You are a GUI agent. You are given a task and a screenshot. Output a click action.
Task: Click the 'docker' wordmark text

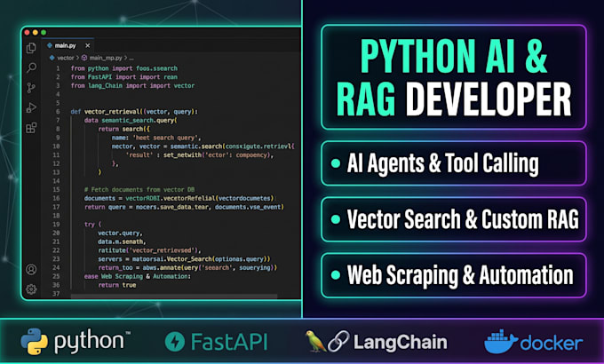552,343
